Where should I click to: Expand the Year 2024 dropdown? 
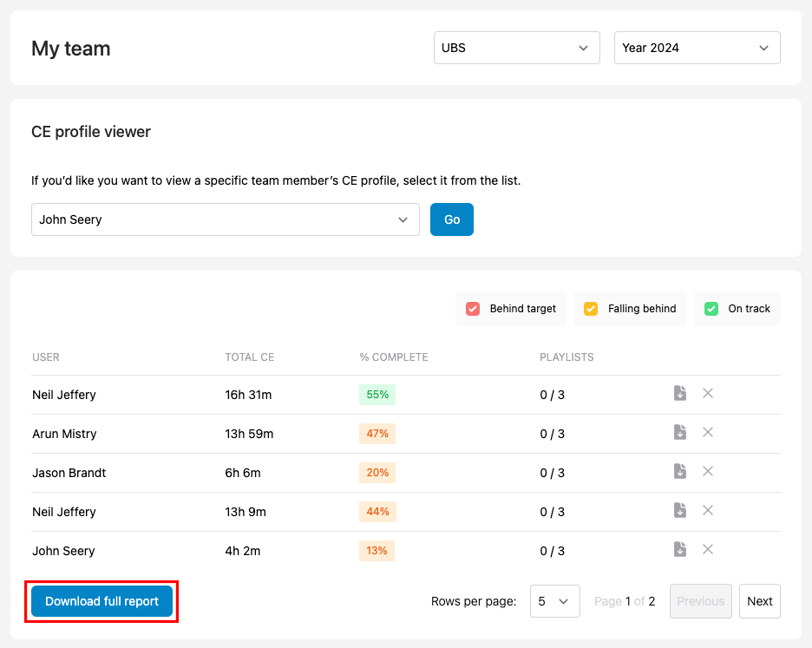click(697, 48)
